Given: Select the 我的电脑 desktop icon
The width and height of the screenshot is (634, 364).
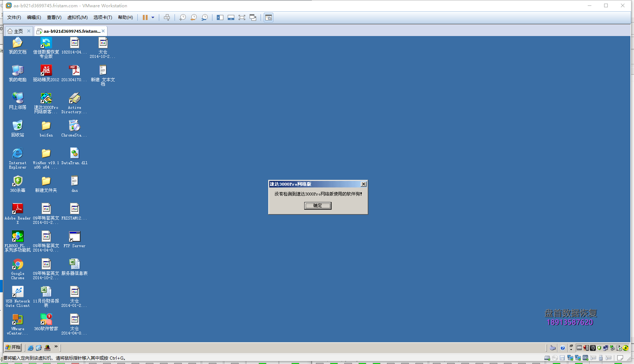Looking at the screenshot, I should coord(17,73).
